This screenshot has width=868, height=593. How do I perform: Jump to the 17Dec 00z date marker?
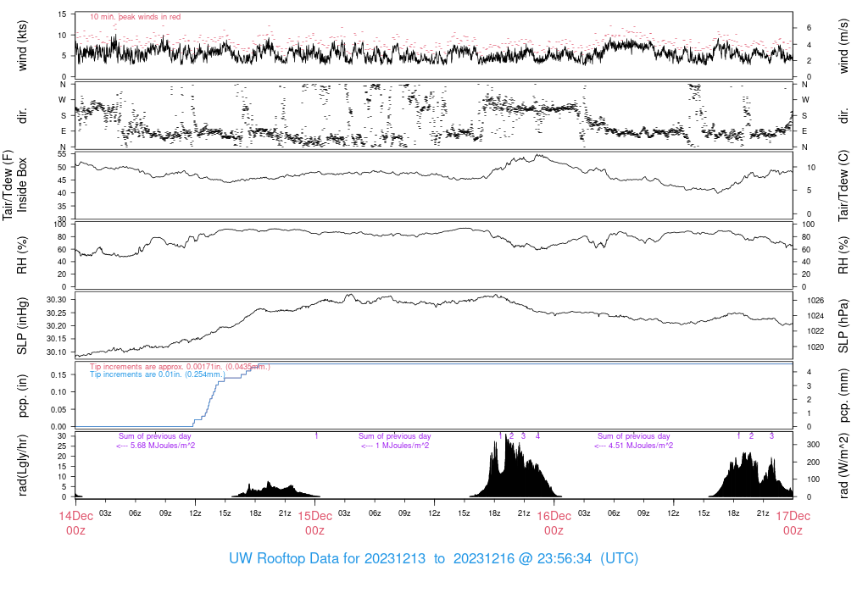click(x=793, y=523)
